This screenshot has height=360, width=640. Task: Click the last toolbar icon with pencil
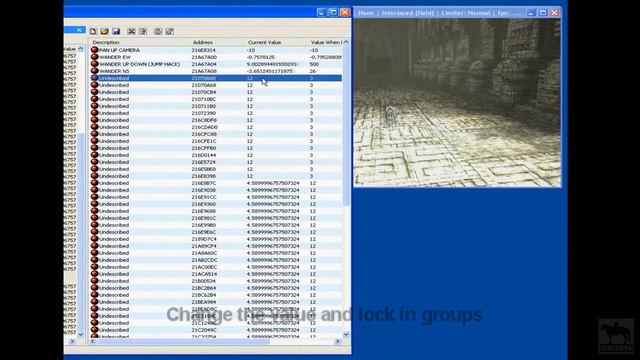point(170,31)
